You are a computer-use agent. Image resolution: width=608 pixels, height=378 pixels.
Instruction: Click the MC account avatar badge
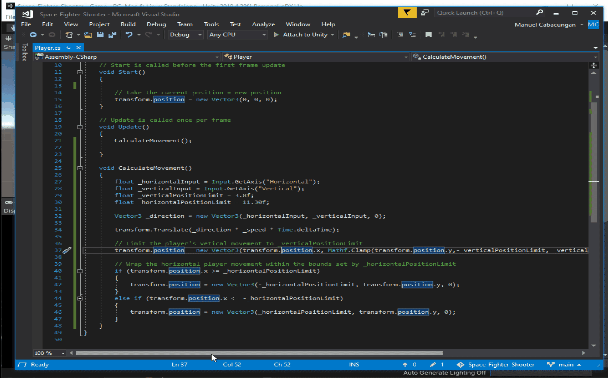(593, 24)
